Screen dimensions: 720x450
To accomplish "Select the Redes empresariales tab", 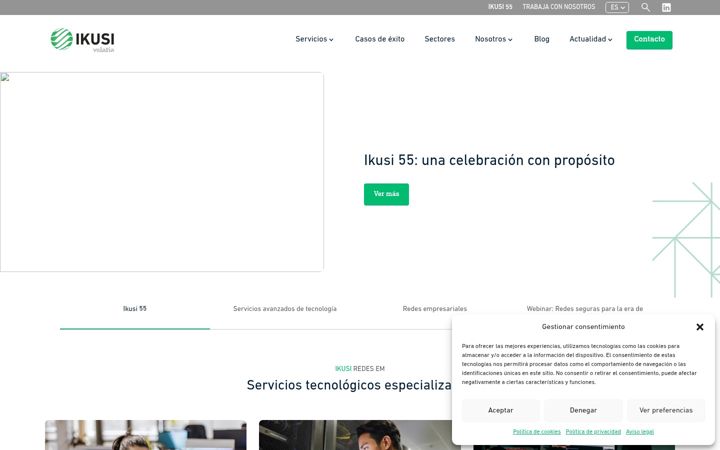I will (435, 309).
